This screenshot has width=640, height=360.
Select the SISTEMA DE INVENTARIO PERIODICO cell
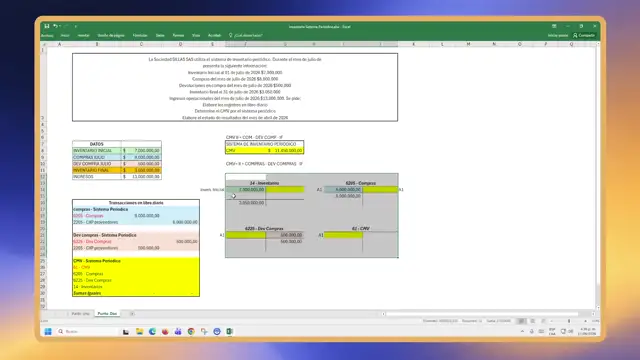[x=264, y=144]
